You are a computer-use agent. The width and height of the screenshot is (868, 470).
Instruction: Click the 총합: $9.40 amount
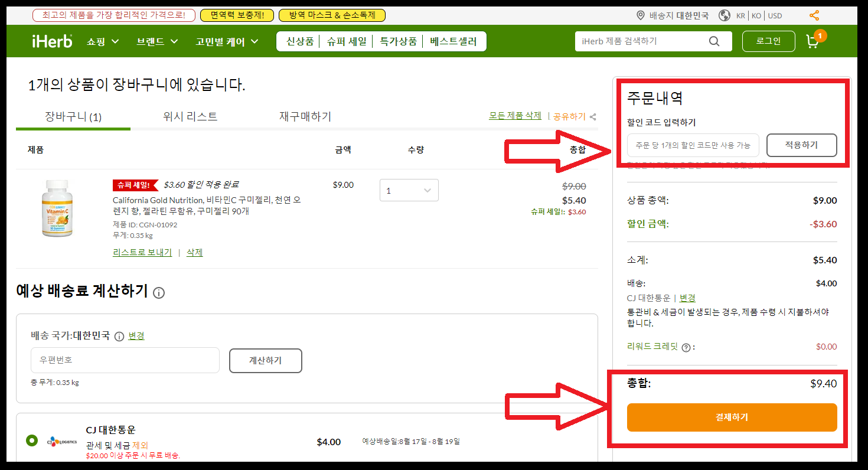pyautogui.click(x=823, y=384)
